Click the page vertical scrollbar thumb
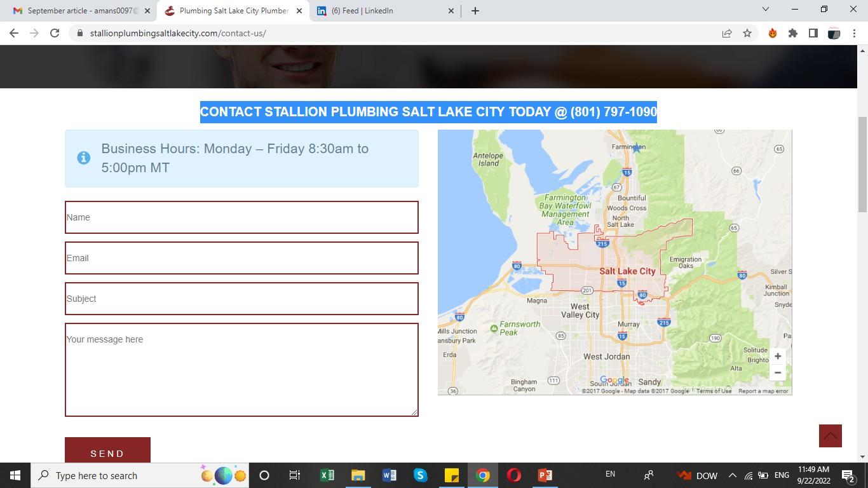This screenshot has width=868, height=488. coord(862,165)
